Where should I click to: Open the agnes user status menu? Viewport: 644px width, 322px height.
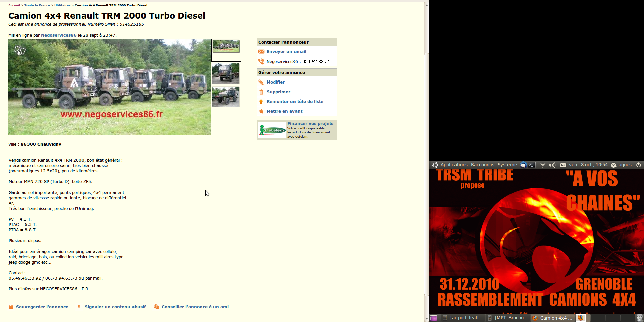tap(622, 165)
